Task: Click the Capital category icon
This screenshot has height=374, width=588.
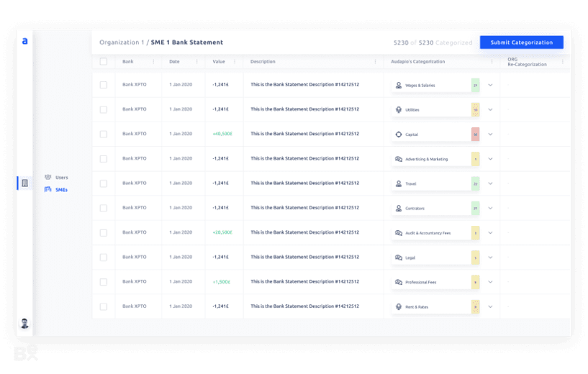Action: (x=399, y=134)
